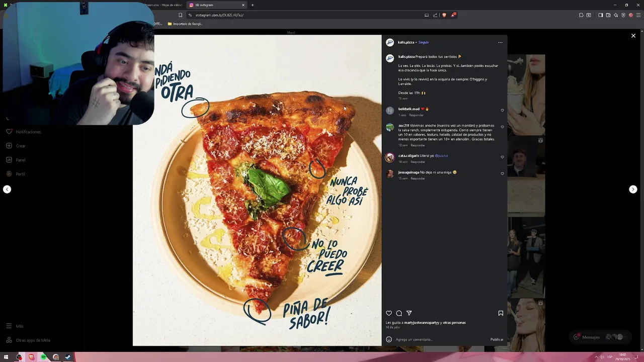Open kalis.pizza profile from the post header
This screenshot has width=644, height=362.
click(x=406, y=42)
